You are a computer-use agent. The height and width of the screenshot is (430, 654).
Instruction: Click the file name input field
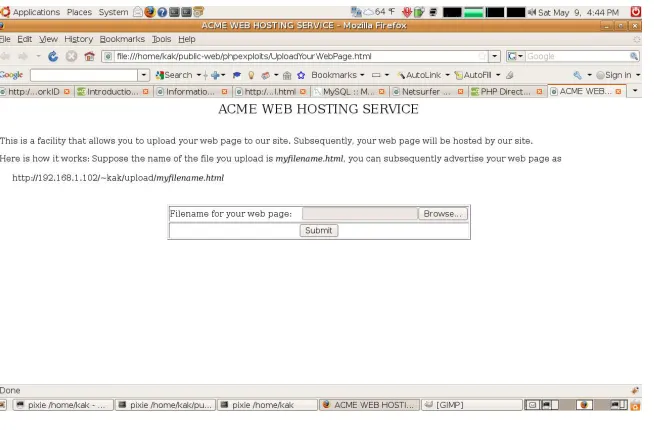coord(360,214)
